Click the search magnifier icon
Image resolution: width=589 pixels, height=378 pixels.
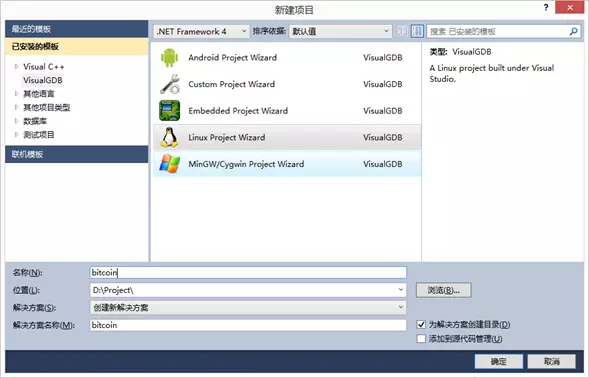click(x=573, y=31)
